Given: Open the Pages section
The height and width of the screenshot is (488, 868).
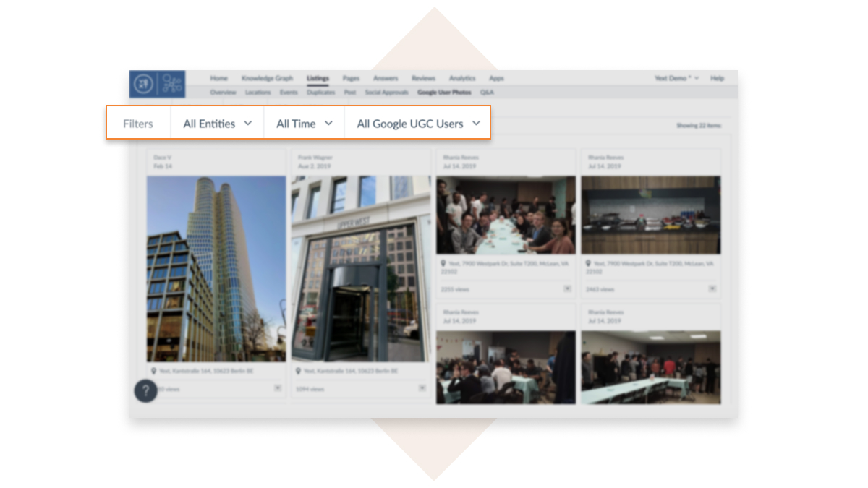Looking at the screenshot, I should 351,78.
